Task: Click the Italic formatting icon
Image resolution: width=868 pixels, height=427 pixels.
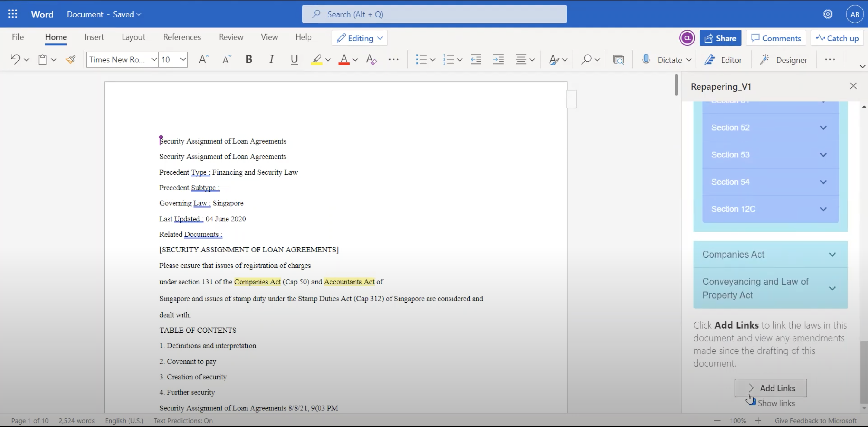Action: [271, 60]
